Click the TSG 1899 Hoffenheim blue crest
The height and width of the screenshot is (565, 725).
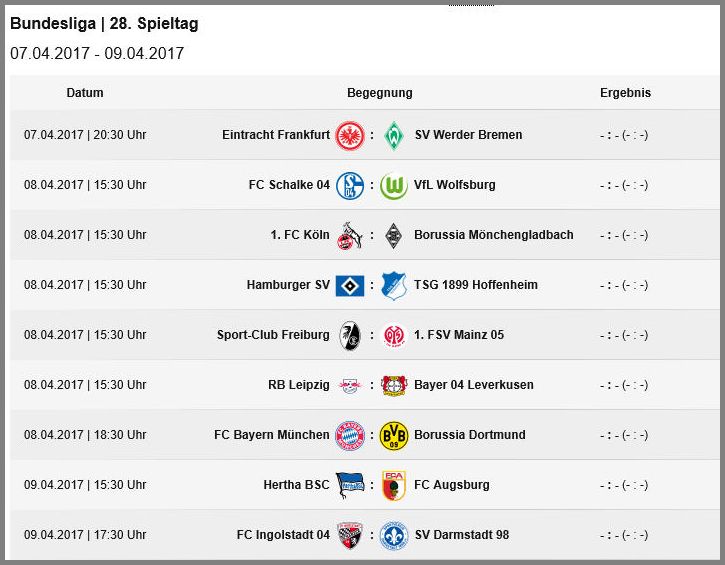(x=393, y=285)
